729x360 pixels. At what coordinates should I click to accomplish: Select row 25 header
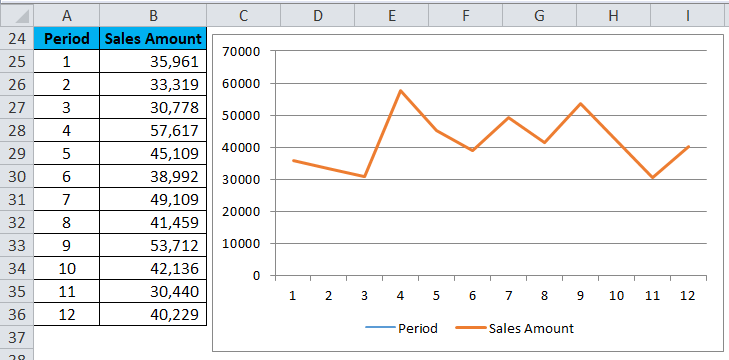pos(17,61)
